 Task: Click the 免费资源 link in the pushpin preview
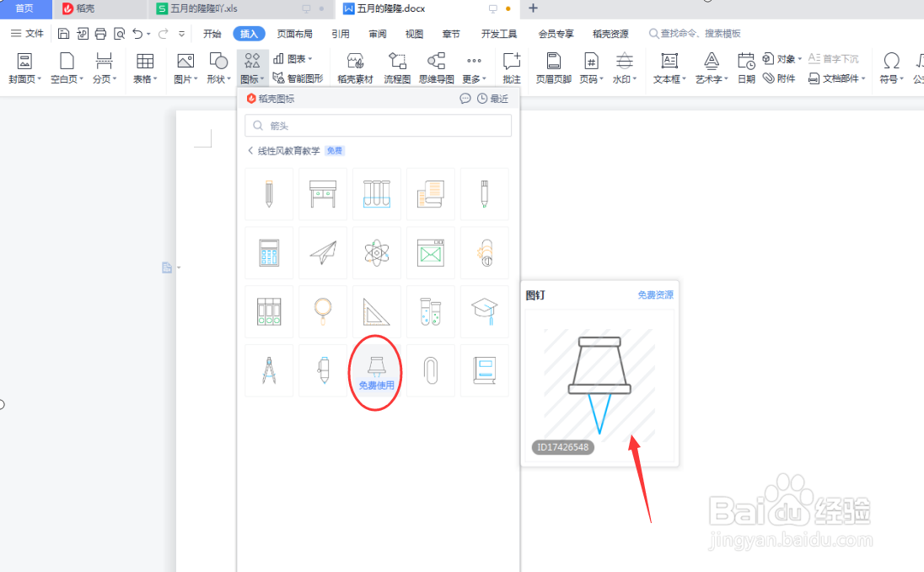tap(655, 294)
